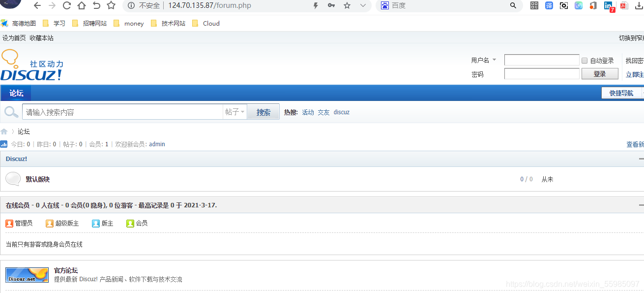Click the screenshot capture extension icon
Viewport: 644px width, 293px height.
pos(564,5)
